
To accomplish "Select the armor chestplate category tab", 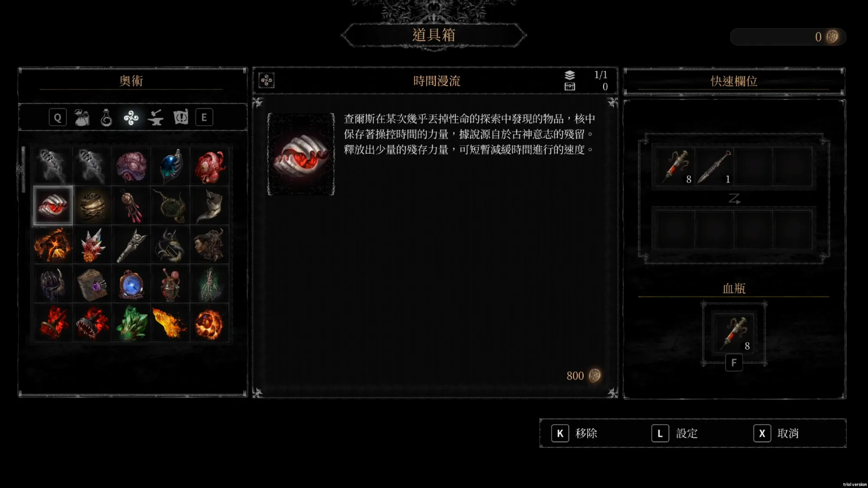I will 181,118.
